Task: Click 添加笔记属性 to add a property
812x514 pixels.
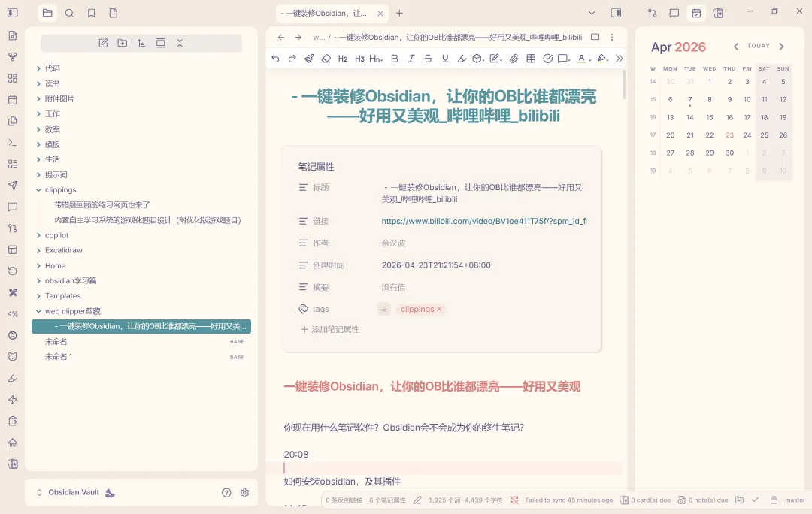Action: pyautogui.click(x=330, y=329)
